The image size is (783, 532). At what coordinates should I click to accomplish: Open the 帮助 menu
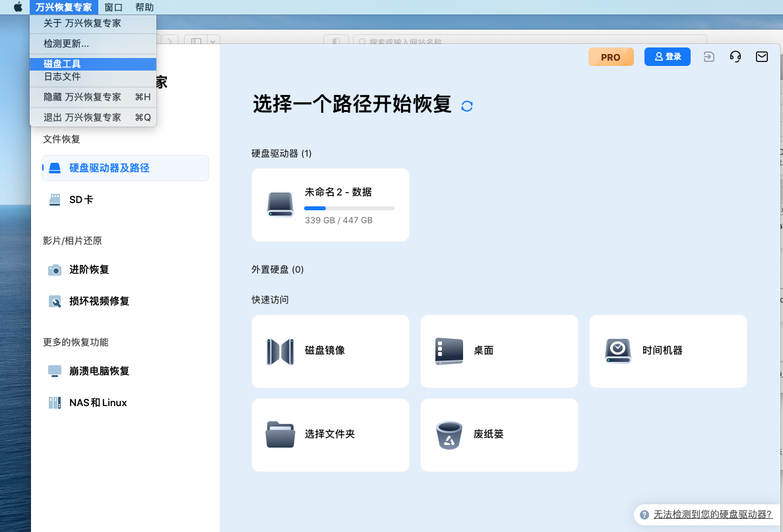144,7
